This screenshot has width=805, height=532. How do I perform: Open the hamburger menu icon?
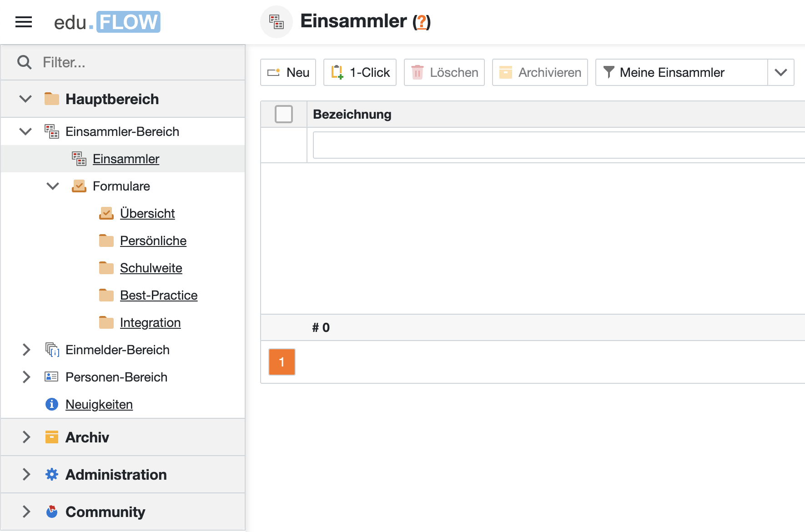point(24,22)
